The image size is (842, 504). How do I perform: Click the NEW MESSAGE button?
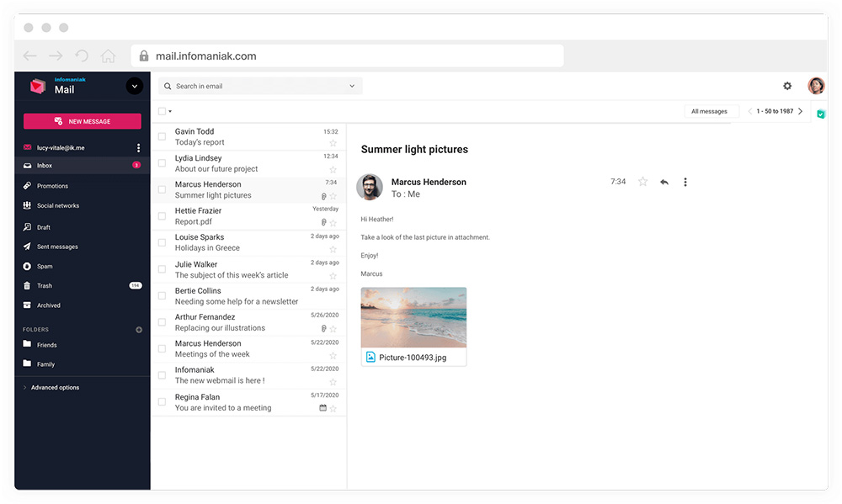coord(83,121)
